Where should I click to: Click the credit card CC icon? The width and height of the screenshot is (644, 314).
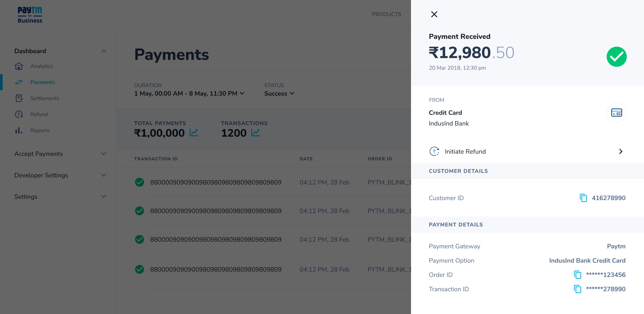point(616,113)
